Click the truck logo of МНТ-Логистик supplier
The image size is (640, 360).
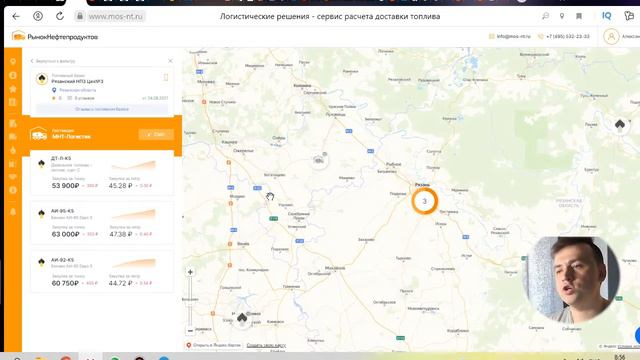(x=39, y=134)
